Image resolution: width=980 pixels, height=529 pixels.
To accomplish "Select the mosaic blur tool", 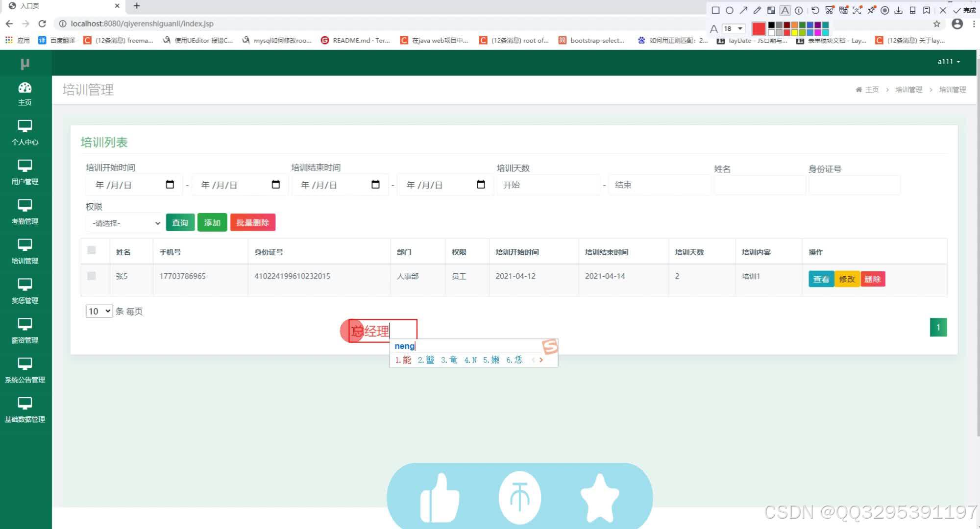I will pyautogui.click(x=771, y=10).
